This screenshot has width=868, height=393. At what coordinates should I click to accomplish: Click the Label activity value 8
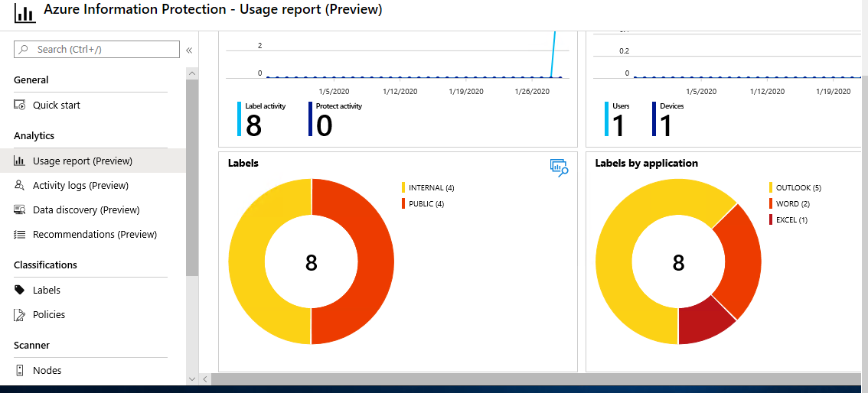[x=253, y=125]
